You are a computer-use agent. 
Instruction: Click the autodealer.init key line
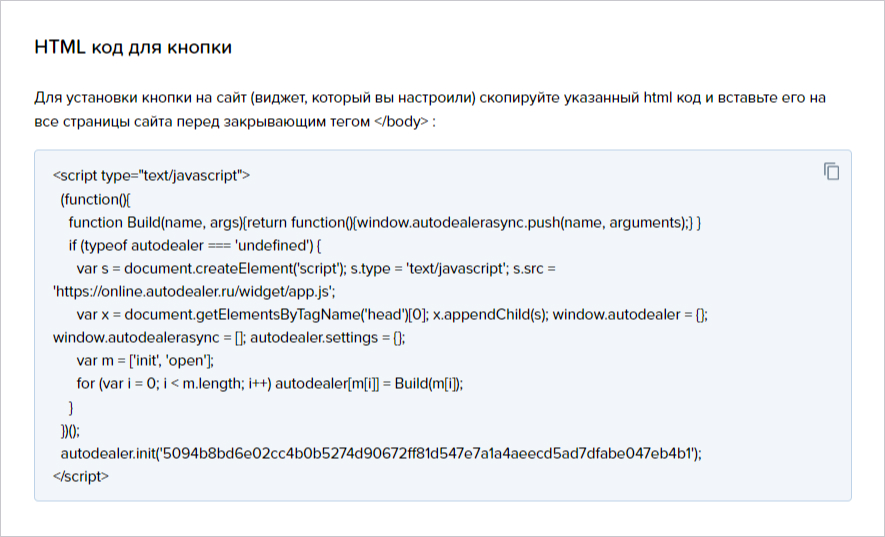[x=381, y=453]
